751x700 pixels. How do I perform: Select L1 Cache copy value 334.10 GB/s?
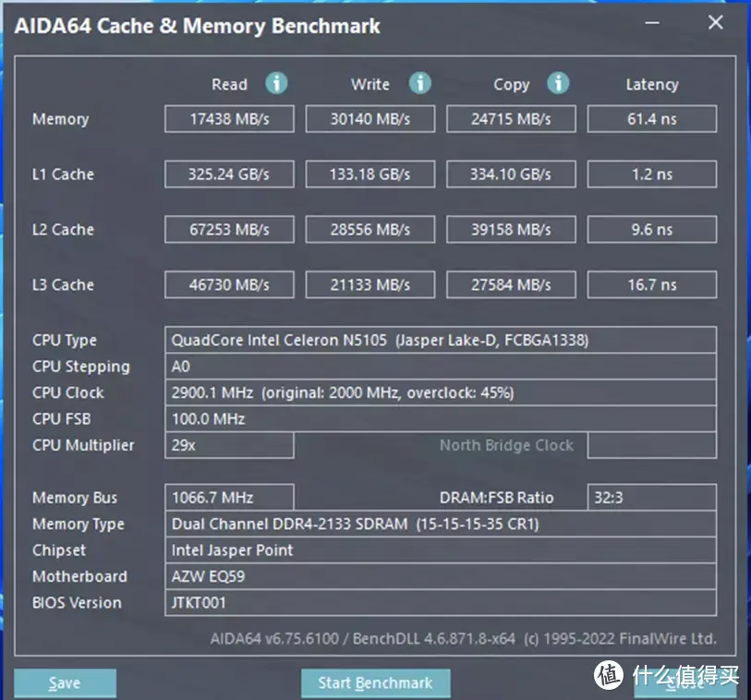511,175
